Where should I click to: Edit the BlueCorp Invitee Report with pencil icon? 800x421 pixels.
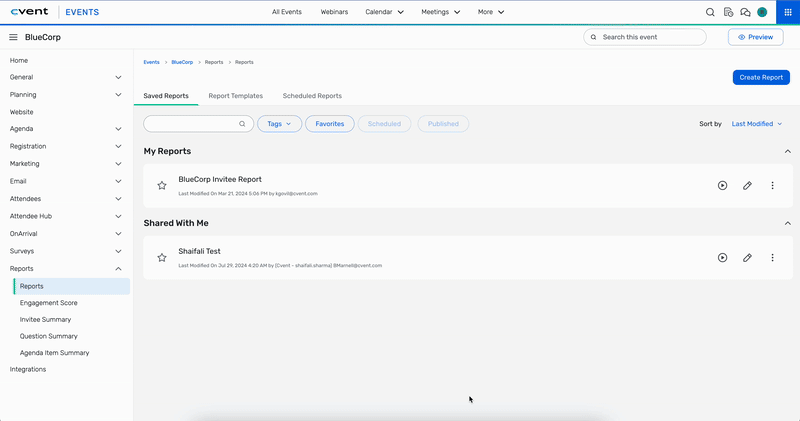[x=747, y=186]
